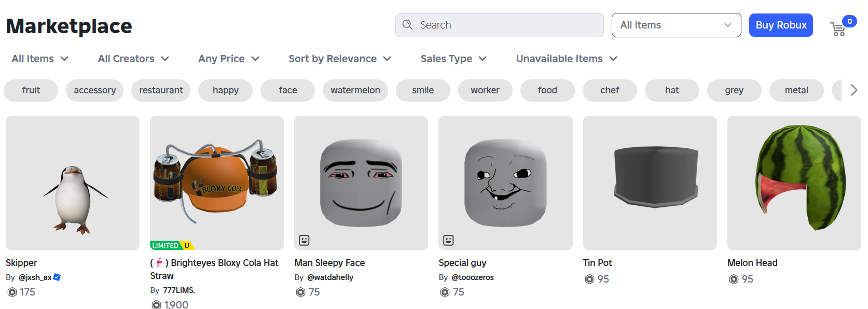Open the Sales Type filter
Screen dimensions: 868x309
coord(453,59)
